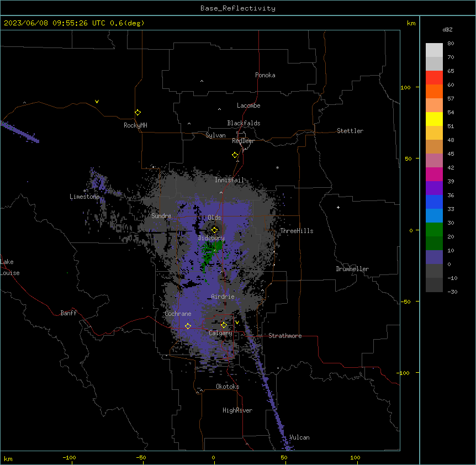Select the yellow 51-54 dBZ legend swatch
Screen dimensions: 476x465
(x=434, y=119)
